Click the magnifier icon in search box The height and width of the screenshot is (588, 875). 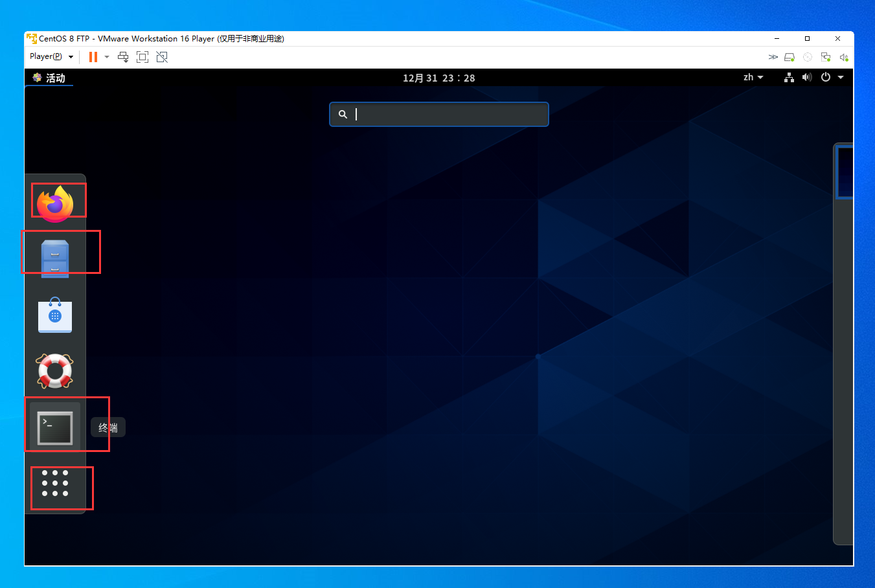click(x=343, y=114)
